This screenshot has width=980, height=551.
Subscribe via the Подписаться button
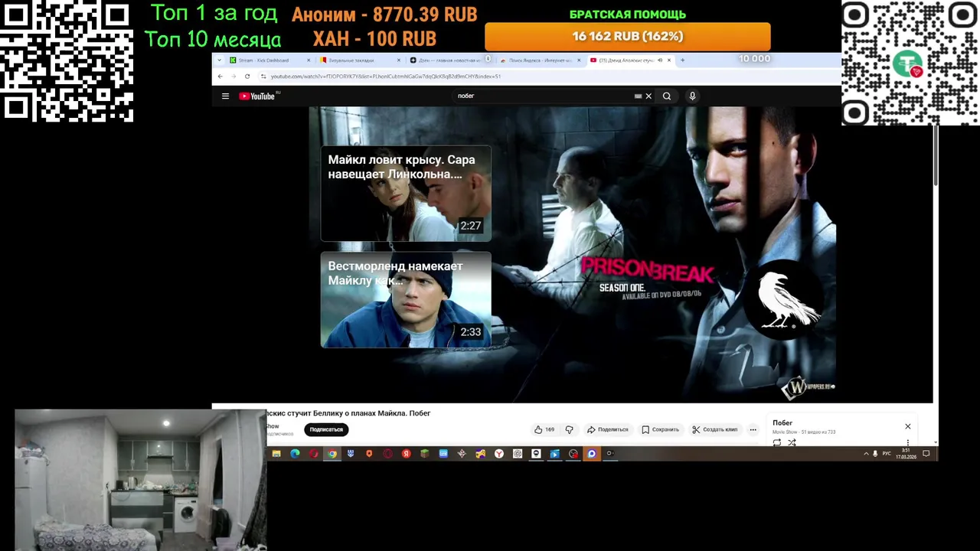[x=326, y=429]
